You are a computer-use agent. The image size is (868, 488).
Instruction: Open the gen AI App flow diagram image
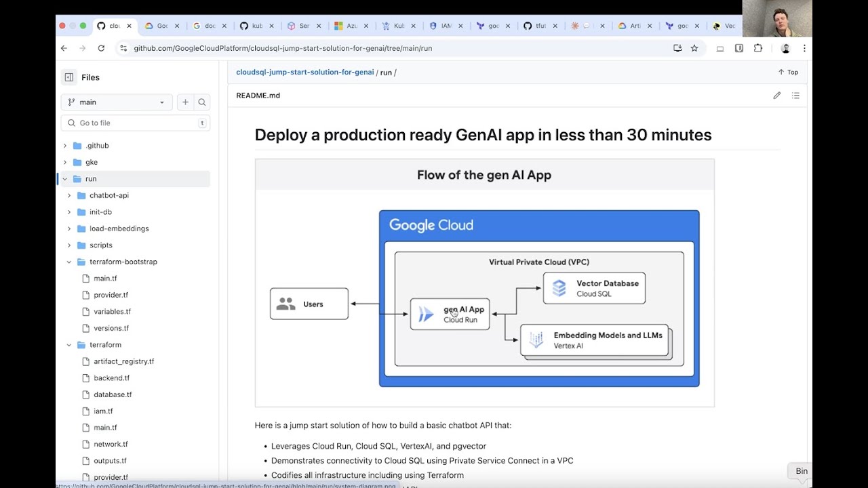485,283
